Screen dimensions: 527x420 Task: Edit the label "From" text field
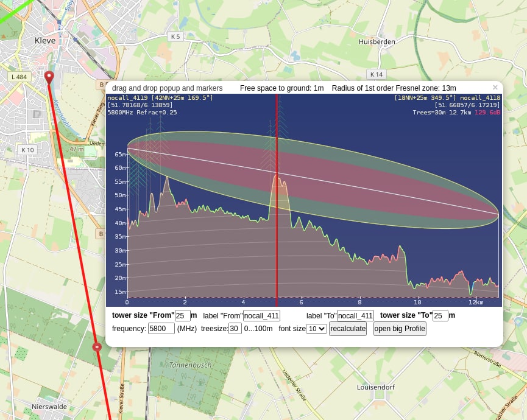coord(261,316)
